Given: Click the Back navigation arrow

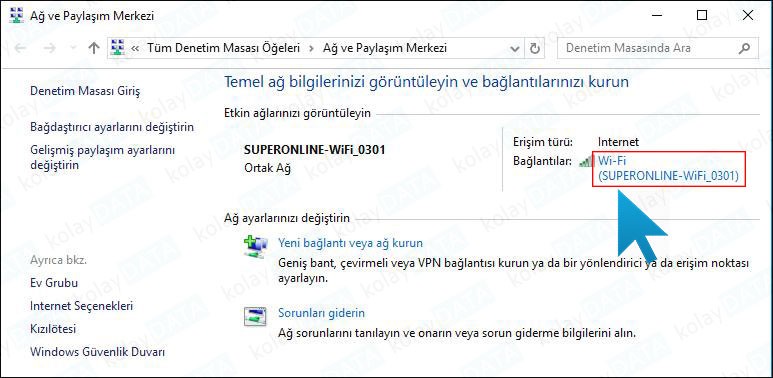Looking at the screenshot, I should [x=20, y=48].
